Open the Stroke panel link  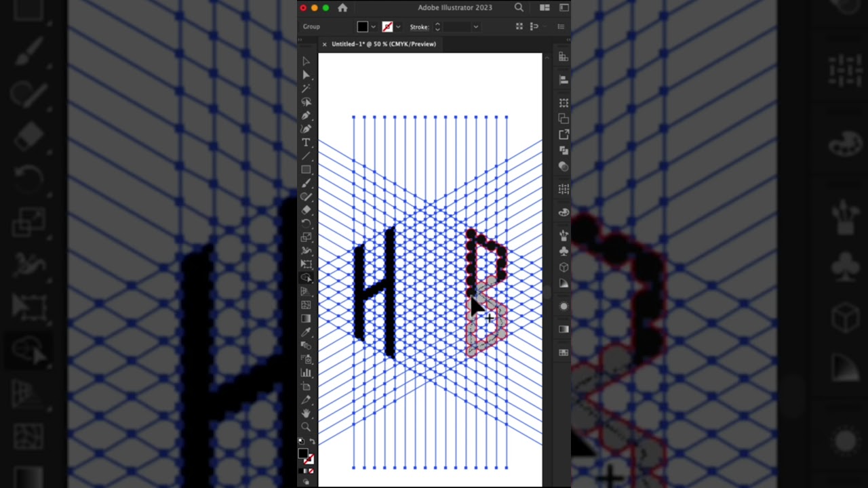pyautogui.click(x=419, y=27)
